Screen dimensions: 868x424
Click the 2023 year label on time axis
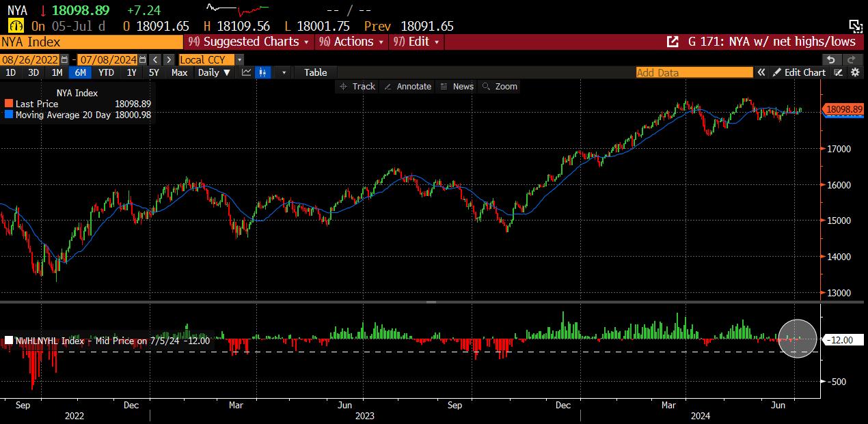click(x=364, y=415)
